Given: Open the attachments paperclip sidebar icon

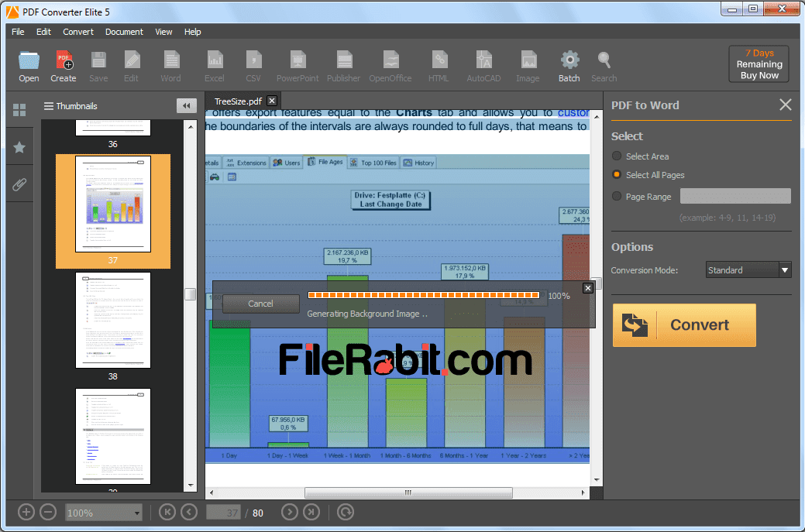Looking at the screenshot, I should click(x=19, y=184).
